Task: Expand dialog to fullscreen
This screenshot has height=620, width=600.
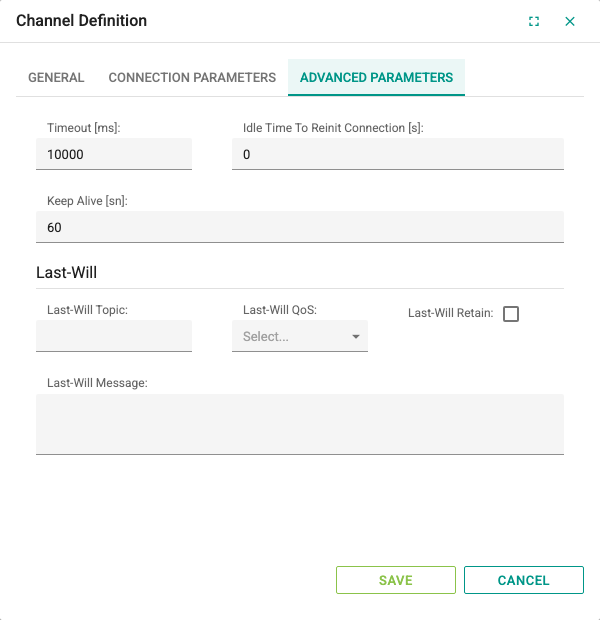Action: coord(534,21)
